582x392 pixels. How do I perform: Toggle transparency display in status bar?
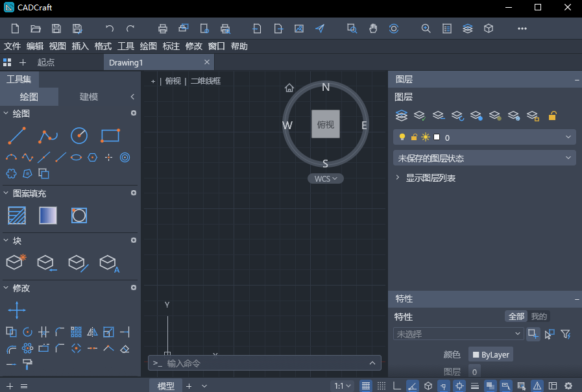click(491, 386)
